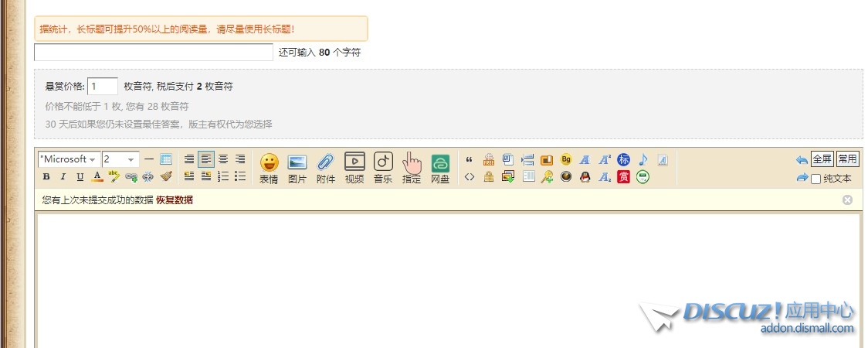Click the 指定 hand pointer icon

412,168
